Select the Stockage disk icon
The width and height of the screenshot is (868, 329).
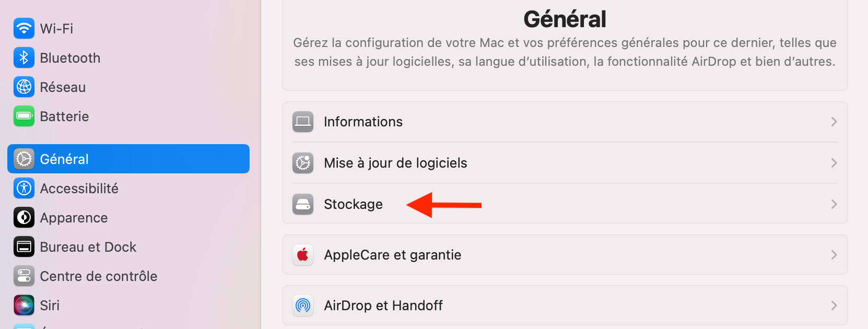302,205
